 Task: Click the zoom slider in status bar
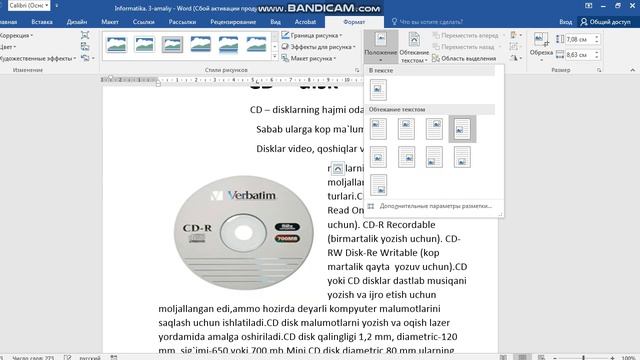coord(583,357)
